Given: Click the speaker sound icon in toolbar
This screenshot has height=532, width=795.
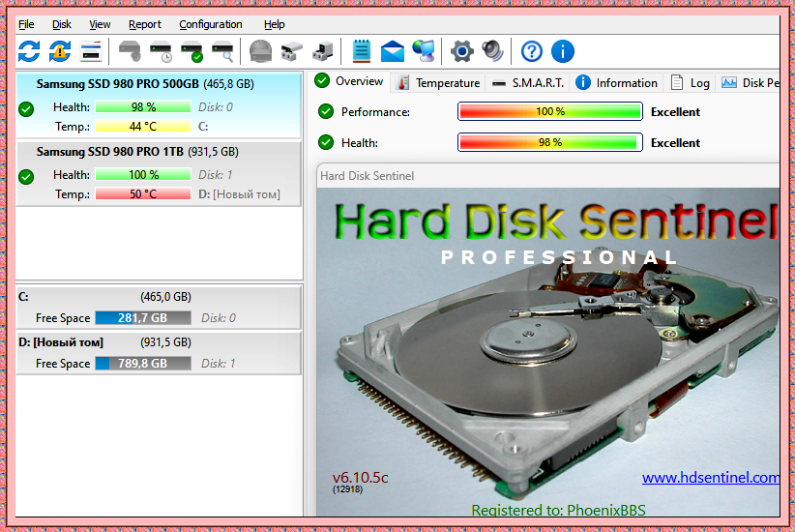Looking at the screenshot, I should point(492,50).
